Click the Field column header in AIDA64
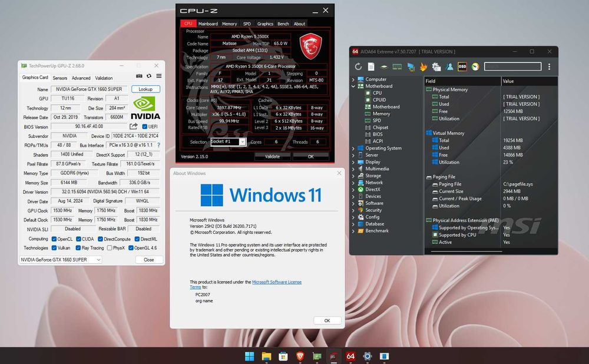This screenshot has height=364, width=589. tap(462, 81)
